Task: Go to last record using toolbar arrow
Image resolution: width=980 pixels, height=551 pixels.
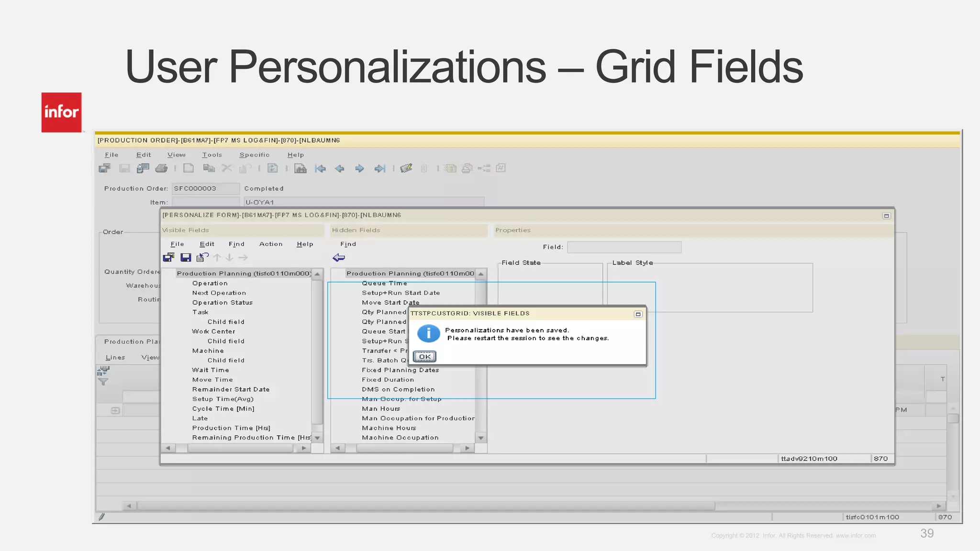Action: (379, 168)
